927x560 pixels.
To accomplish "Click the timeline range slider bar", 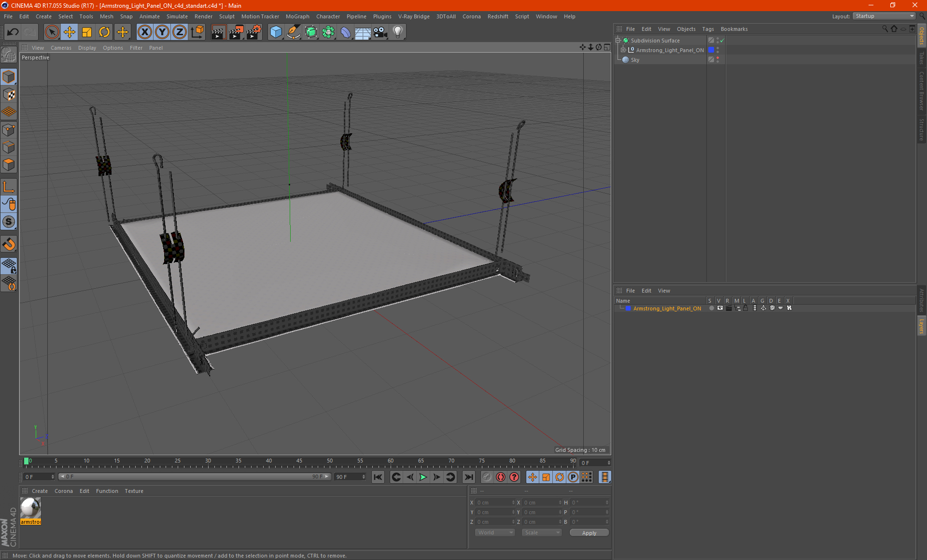I will [194, 476].
